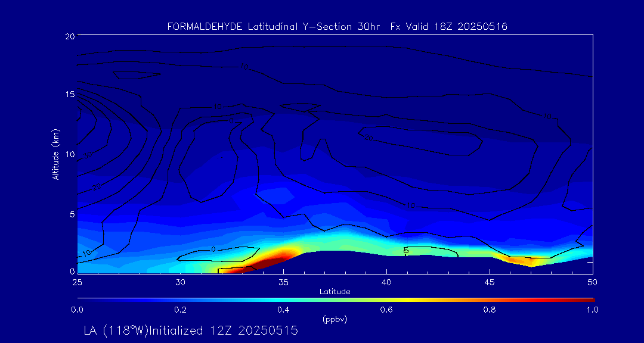Image resolution: width=644 pixels, height=343 pixels.
Task: Click the latitude axis tick label '35'
Action: click(283, 282)
